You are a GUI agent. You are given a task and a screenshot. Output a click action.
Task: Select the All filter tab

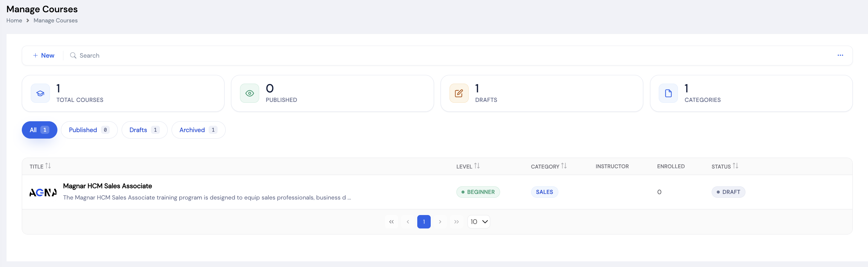click(x=39, y=130)
